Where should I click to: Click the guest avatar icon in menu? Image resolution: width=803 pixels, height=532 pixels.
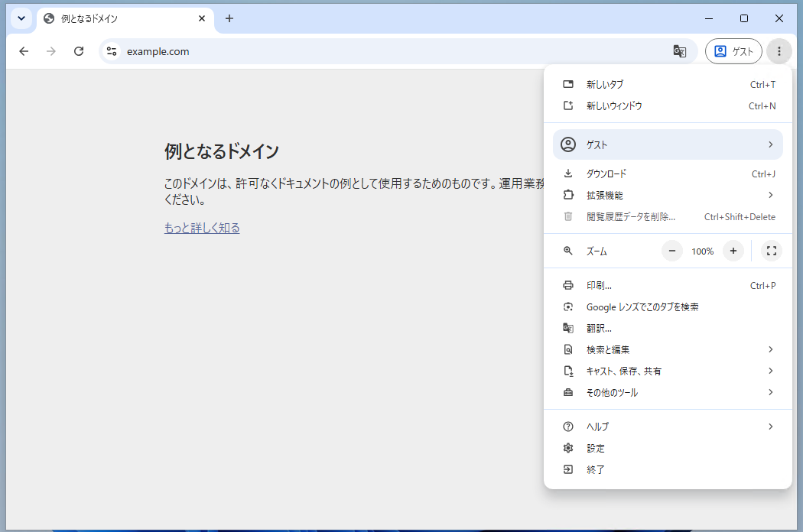click(568, 144)
